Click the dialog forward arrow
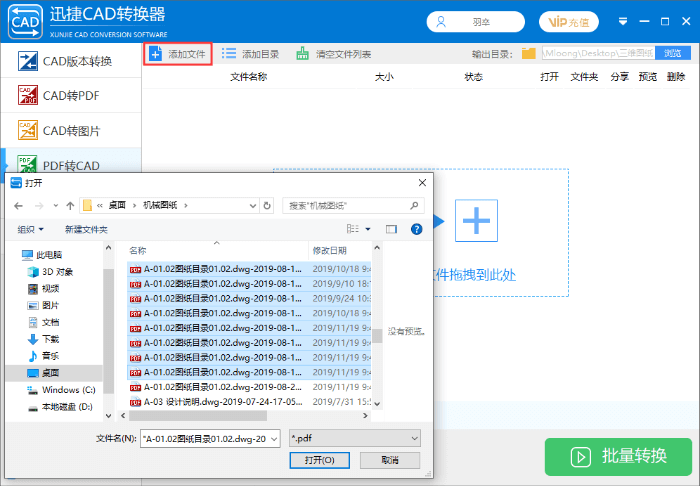The height and width of the screenshot is (486, 700). point(39,206)
